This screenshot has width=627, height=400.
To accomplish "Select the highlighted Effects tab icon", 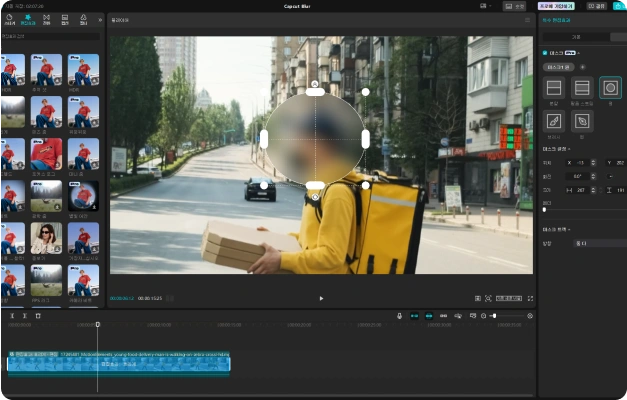I will pos(28,19).
